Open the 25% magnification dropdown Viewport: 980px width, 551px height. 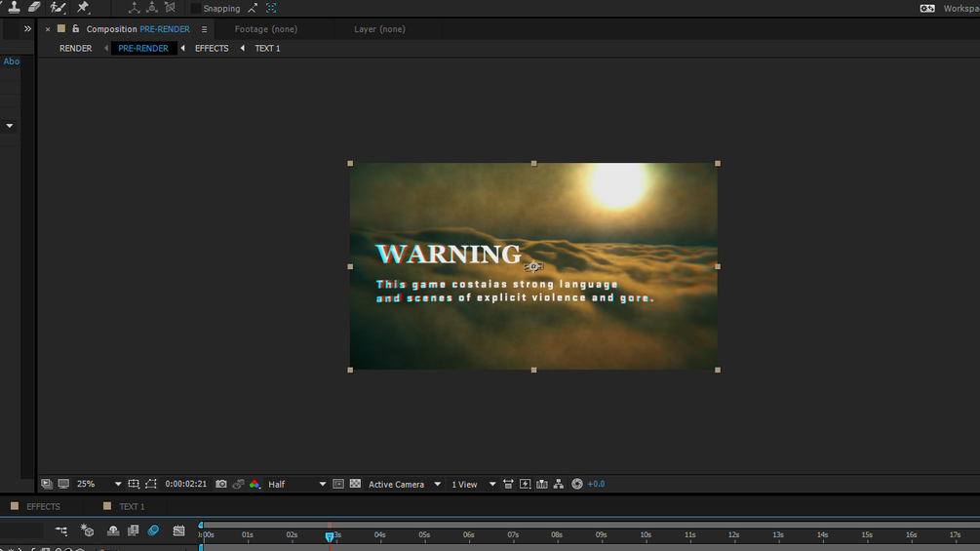point(98,484)
